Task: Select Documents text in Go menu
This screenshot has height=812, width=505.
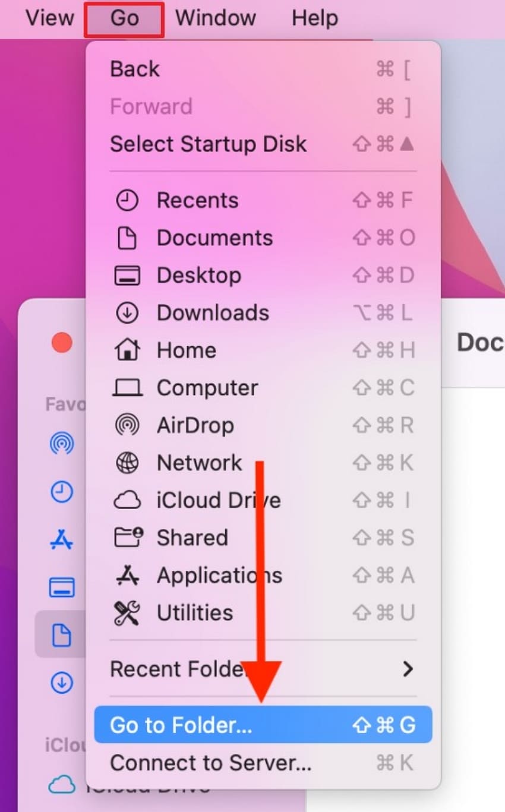Action: pyautogui.click(x=214, y=238)
